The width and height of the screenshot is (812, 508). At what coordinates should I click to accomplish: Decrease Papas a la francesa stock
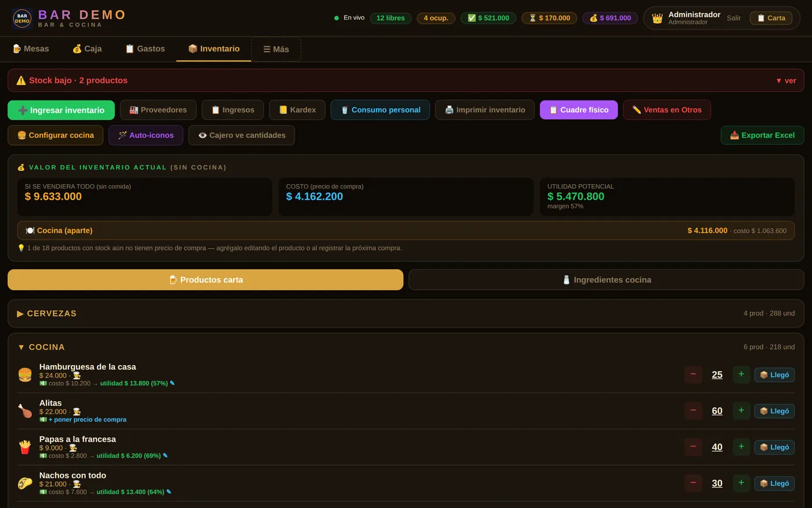pos(693,446)
